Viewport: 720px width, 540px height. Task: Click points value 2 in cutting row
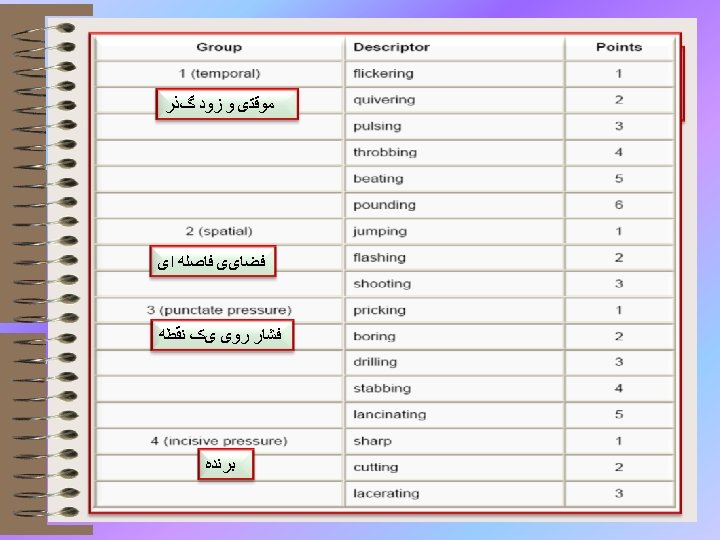619,467
